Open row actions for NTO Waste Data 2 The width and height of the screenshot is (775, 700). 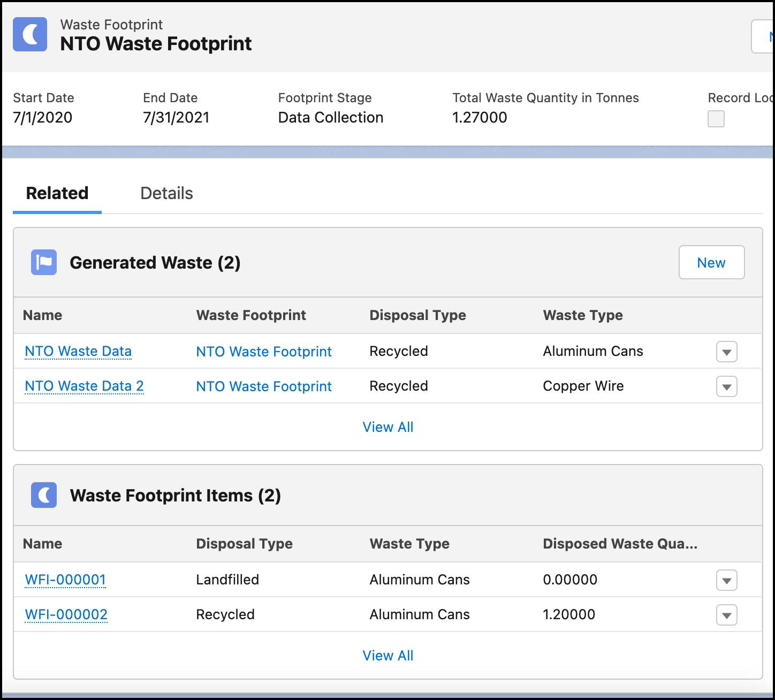point(726,386)
